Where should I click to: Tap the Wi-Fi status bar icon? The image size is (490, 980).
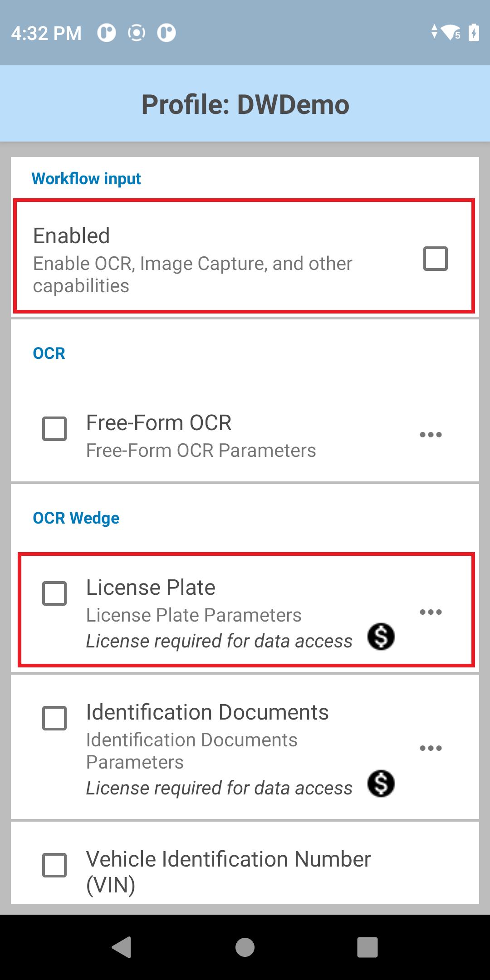(x=451, y=33)
